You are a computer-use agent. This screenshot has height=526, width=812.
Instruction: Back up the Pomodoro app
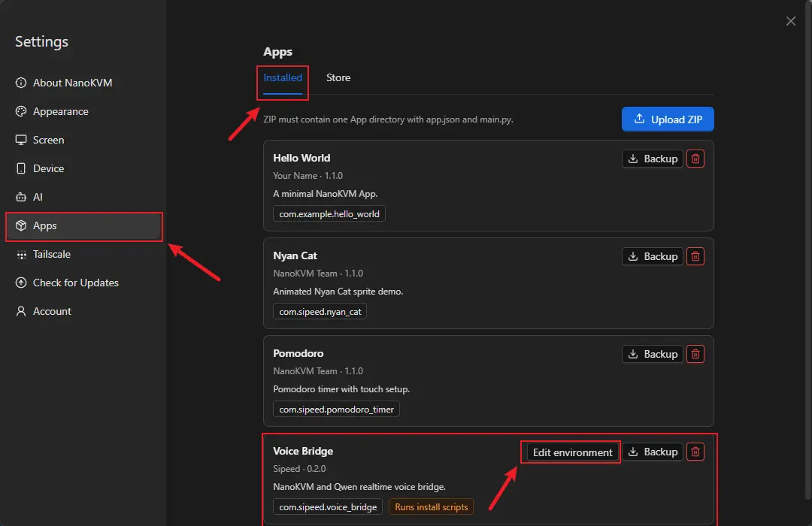(x=653, y=354)
